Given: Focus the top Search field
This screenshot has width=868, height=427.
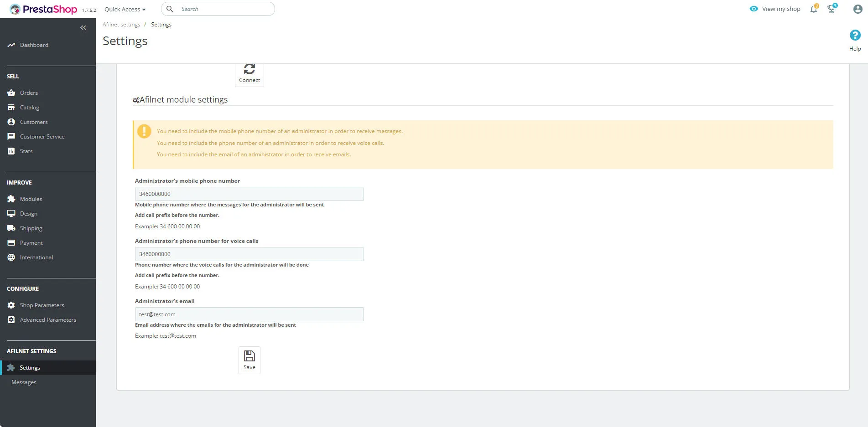Looking at the screenshot, I should coord(218,9).
